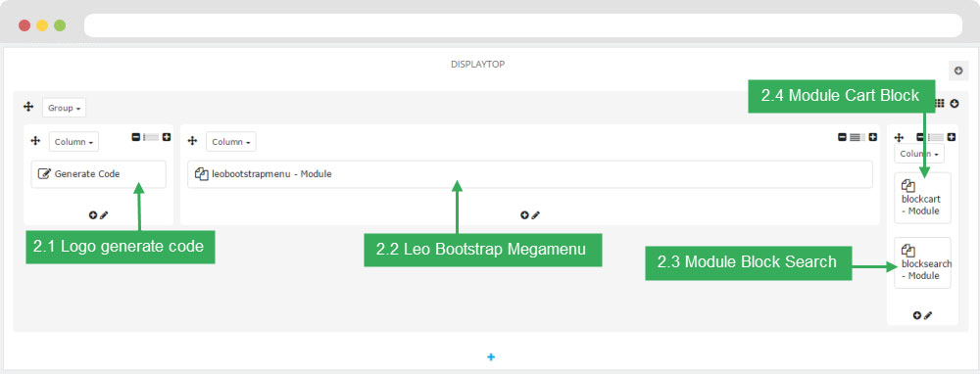980x374 pixels.
Task: Add widget below blocksearch module
Action: 917,316
